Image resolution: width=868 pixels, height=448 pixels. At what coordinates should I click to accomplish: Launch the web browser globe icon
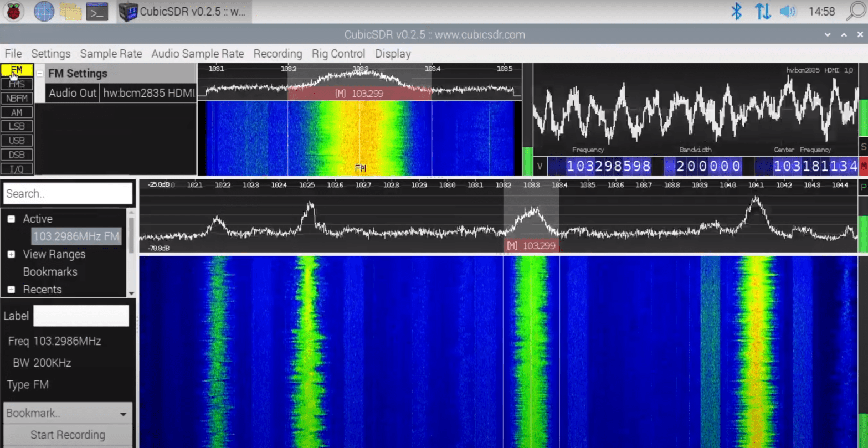(44, 12)
